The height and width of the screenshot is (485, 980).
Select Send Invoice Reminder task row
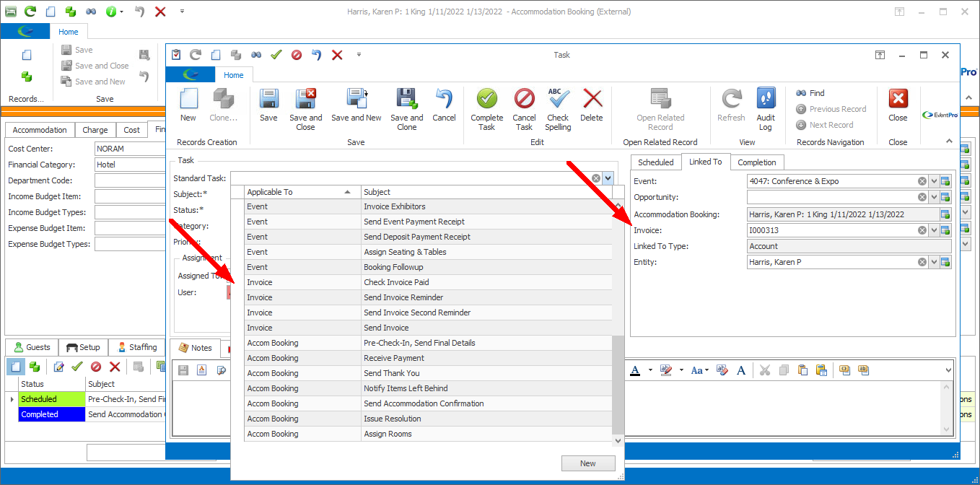point(429,297)
